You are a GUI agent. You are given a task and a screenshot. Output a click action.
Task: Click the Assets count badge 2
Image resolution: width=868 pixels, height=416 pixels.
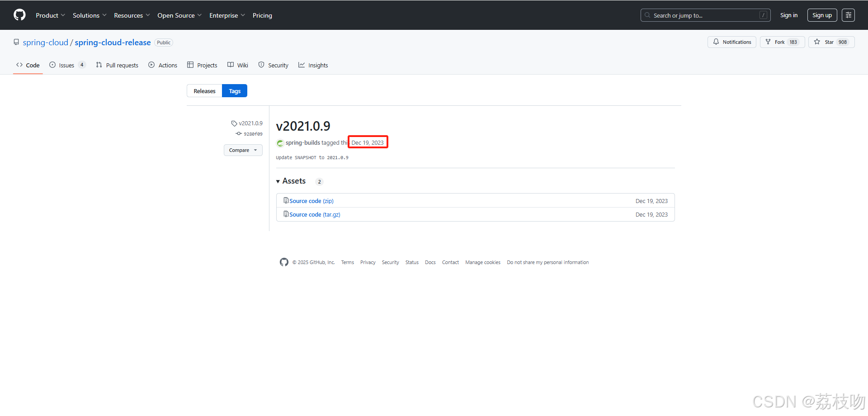click(319, 182)
